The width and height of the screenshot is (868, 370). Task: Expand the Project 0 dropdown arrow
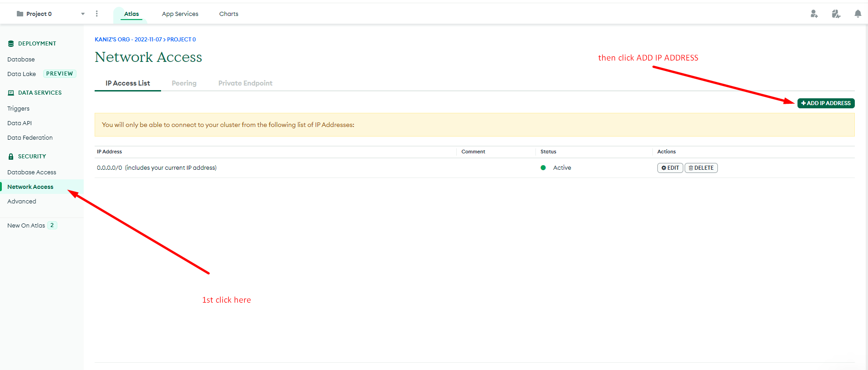tap(83, 14)
